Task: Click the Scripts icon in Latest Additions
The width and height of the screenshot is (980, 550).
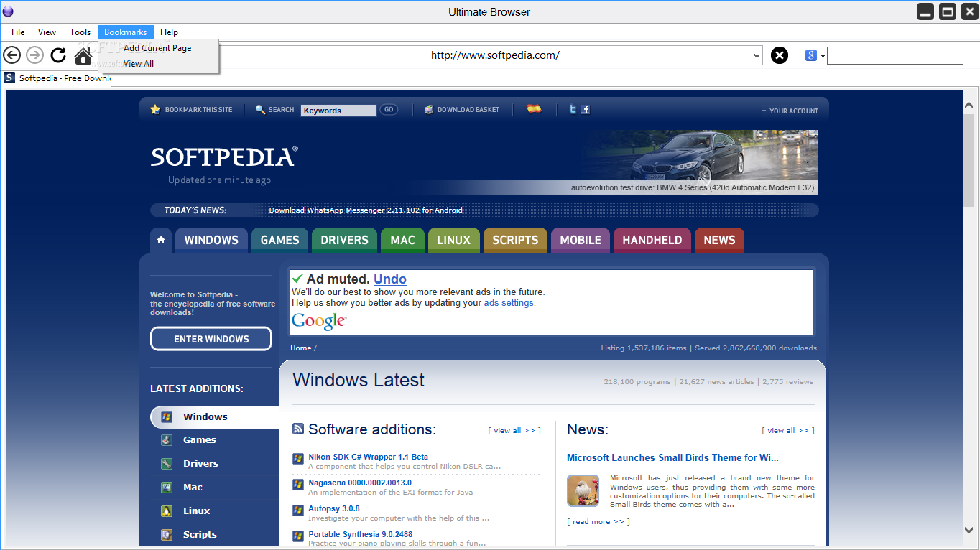Action: (167, 535)
